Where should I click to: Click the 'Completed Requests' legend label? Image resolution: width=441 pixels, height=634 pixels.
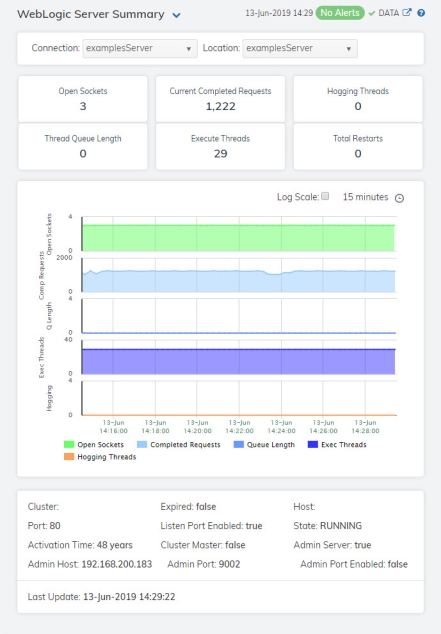[x=186, y=444]
